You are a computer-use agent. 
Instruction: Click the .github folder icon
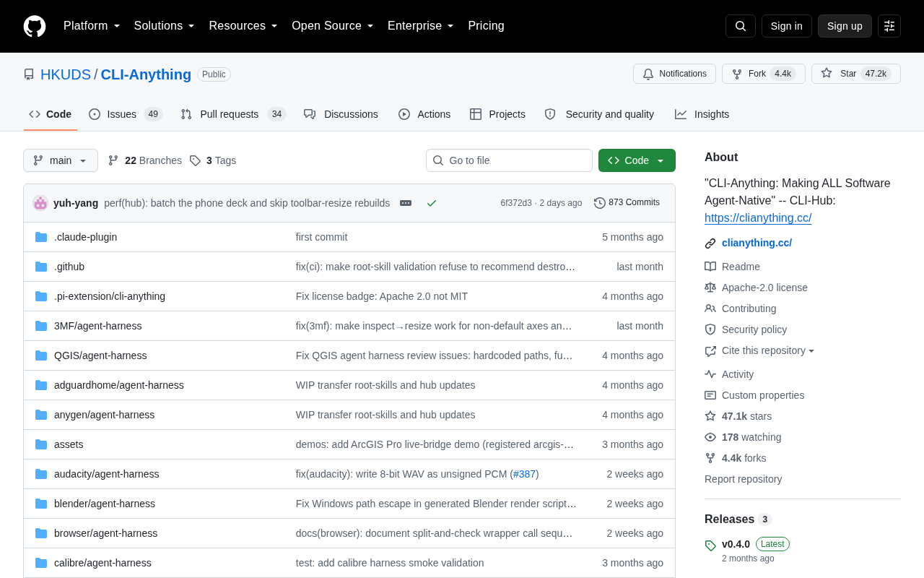pyautogui.click(x=41, y=267)
